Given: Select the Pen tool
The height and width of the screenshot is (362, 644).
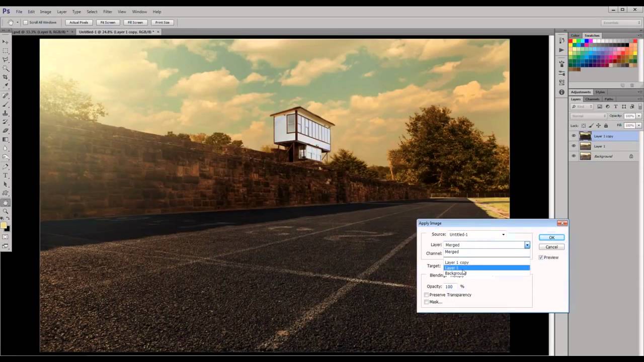Looking at the screenshot, I should point(6,166).
